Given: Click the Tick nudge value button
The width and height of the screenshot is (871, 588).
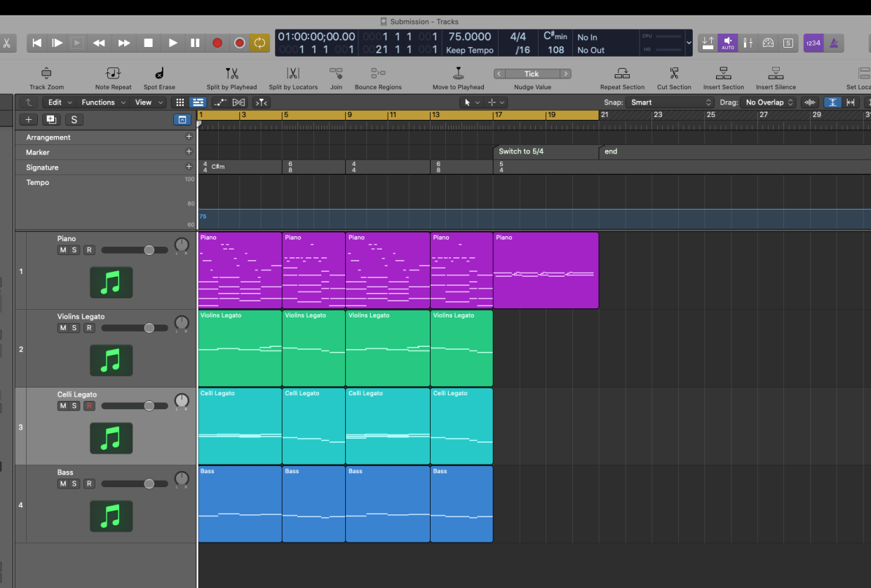Looking at the screenshot, I should [x=532, y=74].
